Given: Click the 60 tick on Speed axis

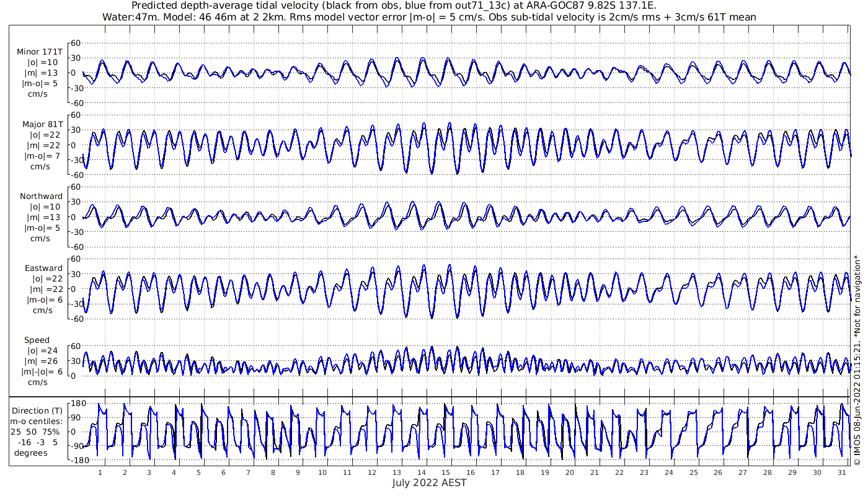Looking at the screenshot, I should coord(76,346).
